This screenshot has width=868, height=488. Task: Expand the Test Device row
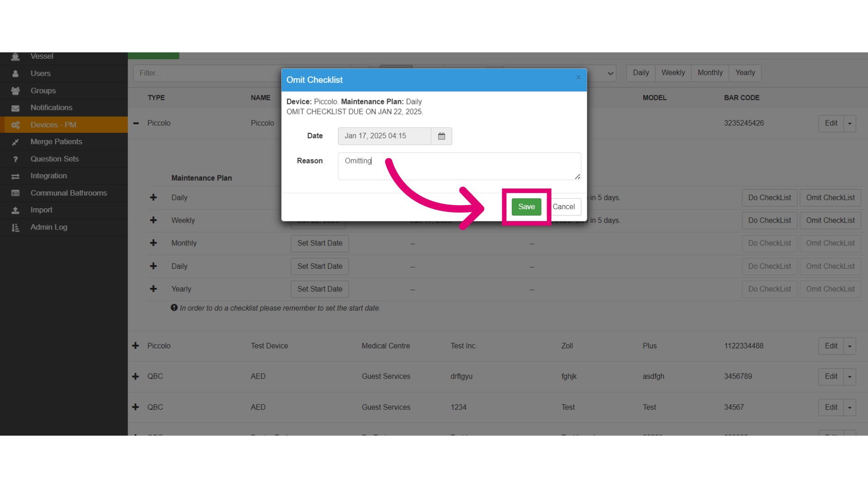(136, 346)
